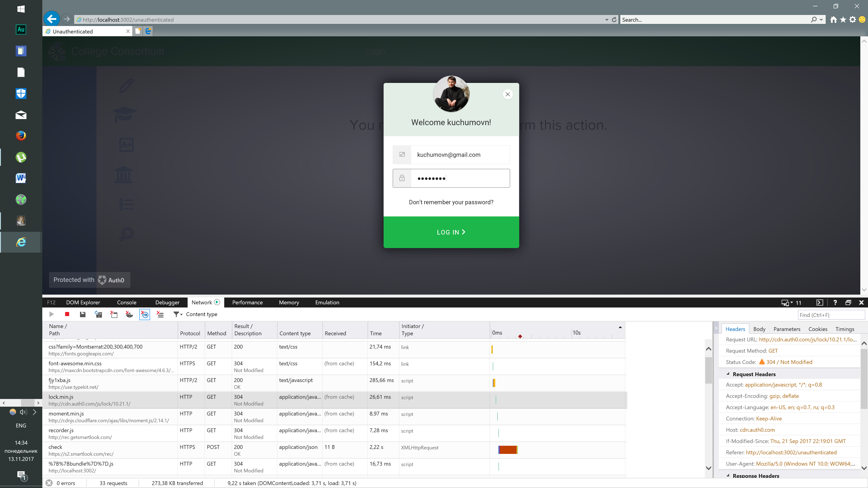Click Clear session list icon
The width and height of the screenshot is (868, 488).
pos(160,314)
